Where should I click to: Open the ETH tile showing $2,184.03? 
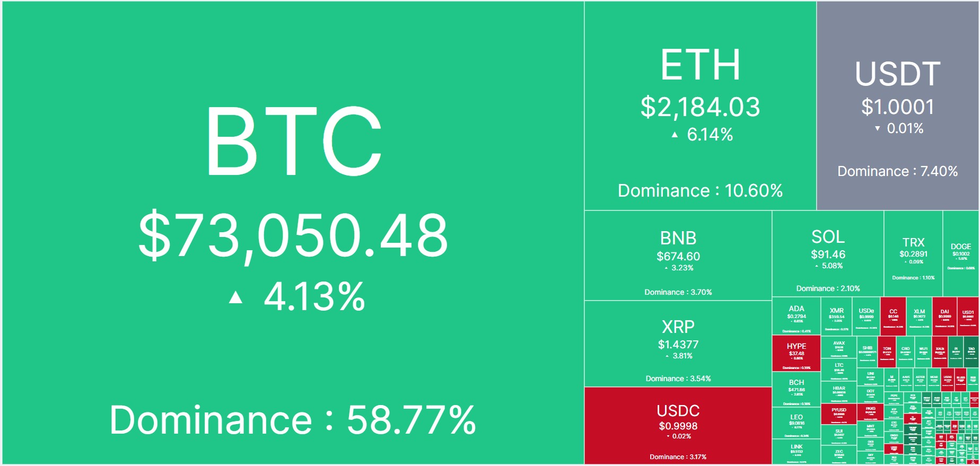click(x=700, y=106)
